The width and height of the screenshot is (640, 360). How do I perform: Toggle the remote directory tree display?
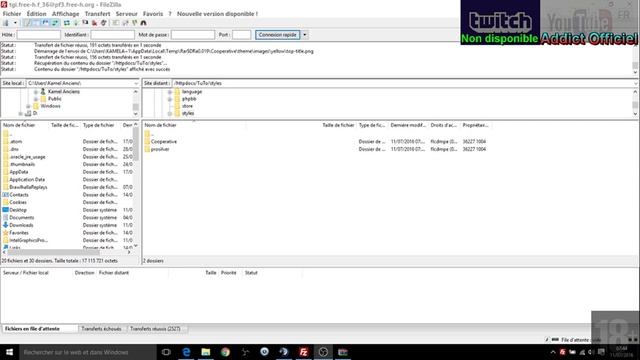click(45, 23)
